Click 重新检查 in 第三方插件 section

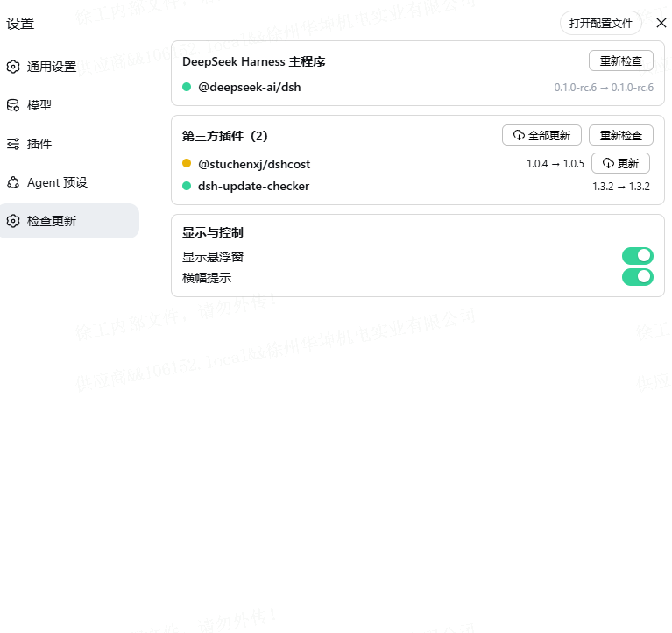tap(621, 136)
